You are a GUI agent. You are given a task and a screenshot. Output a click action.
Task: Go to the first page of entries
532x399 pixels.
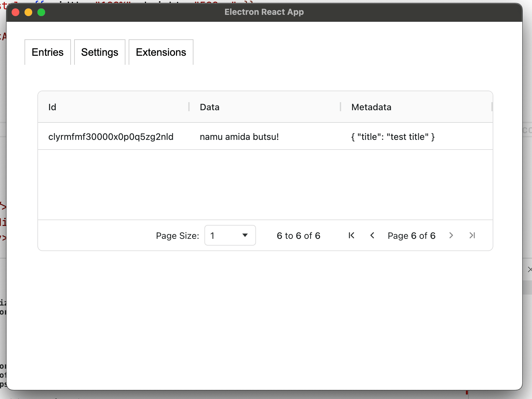tap(351, 236)
